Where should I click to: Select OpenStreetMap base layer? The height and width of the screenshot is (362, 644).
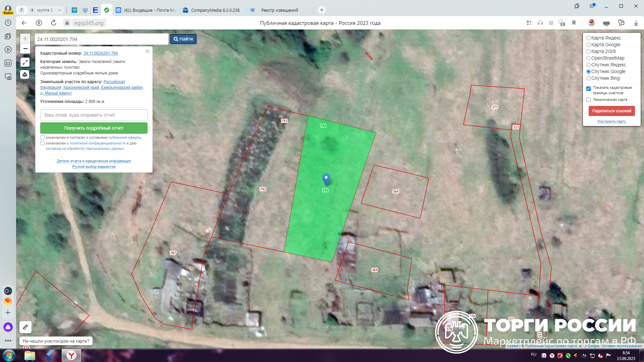(588, 58)
